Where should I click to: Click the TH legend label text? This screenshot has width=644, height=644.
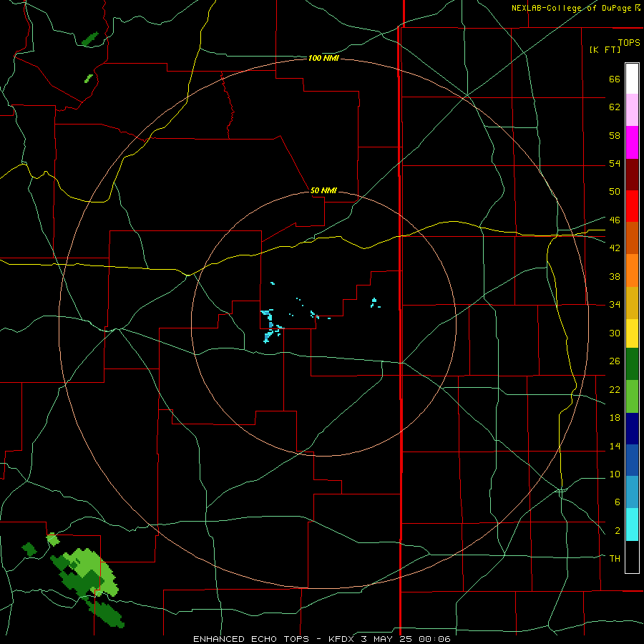(x=615, y=558)
